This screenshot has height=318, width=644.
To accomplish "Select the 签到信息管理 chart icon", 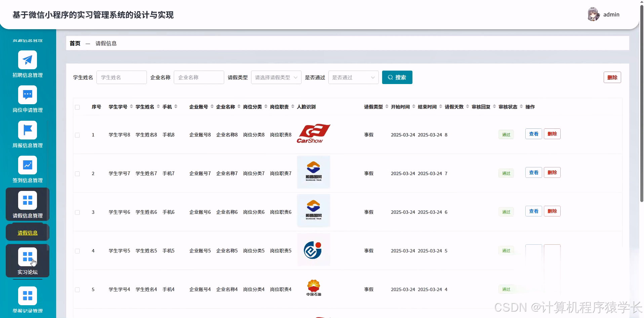I will point(28,165).
